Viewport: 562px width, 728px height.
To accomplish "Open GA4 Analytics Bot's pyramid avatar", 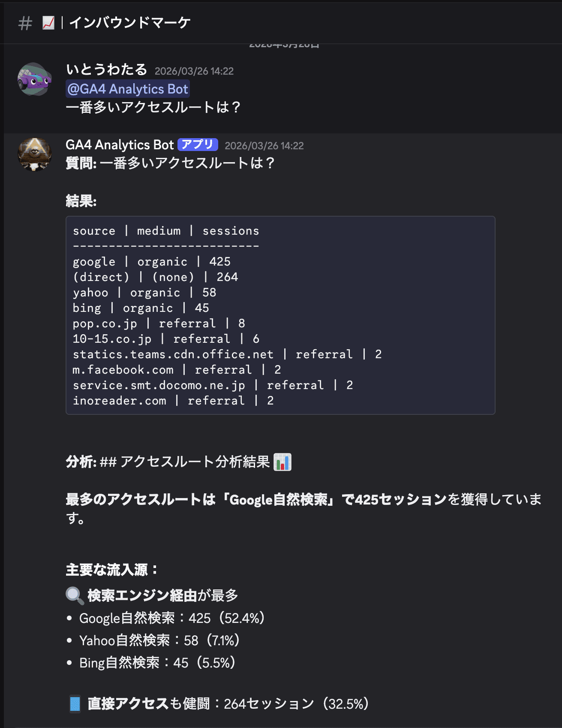I will 34,154.
